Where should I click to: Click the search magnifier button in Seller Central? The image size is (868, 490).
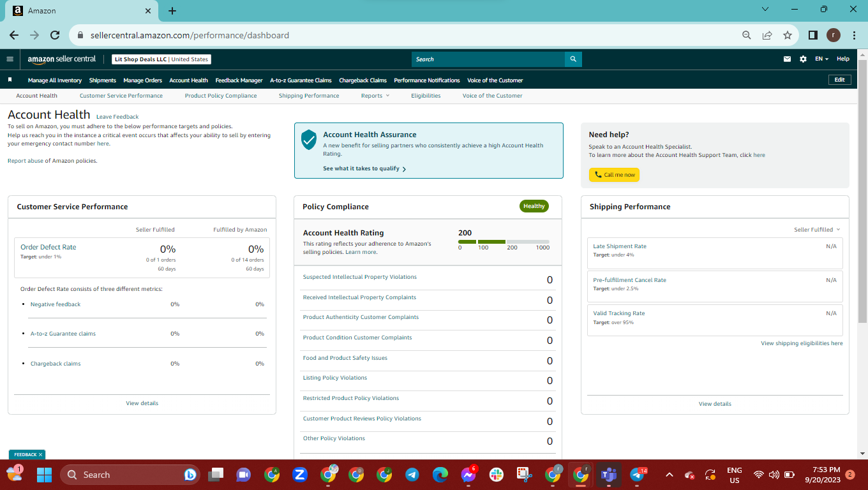(573, 59)
